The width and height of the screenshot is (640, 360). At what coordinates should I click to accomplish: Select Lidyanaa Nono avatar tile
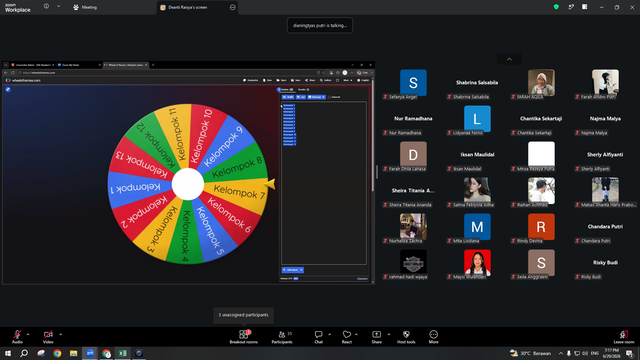point(477,119)
